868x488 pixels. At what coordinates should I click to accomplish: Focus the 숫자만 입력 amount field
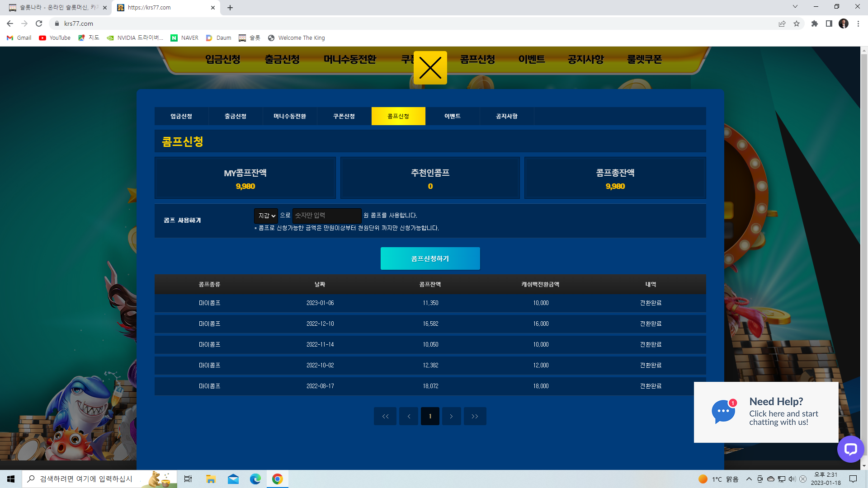(327, 216)
